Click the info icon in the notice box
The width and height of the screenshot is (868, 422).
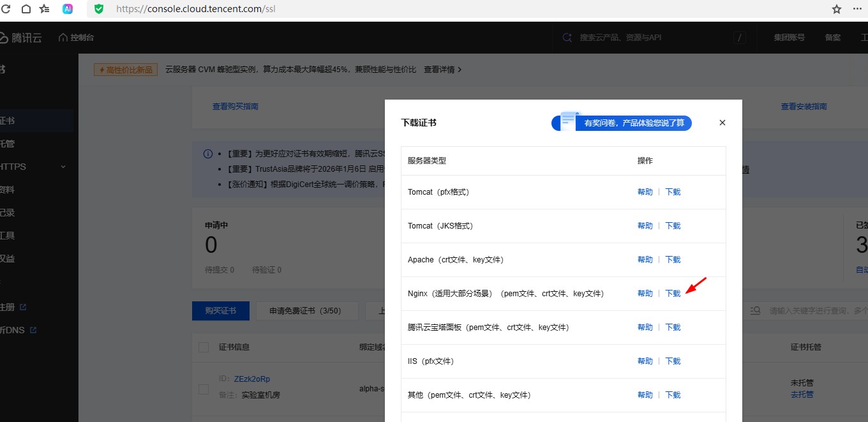(x=208, y=154)
